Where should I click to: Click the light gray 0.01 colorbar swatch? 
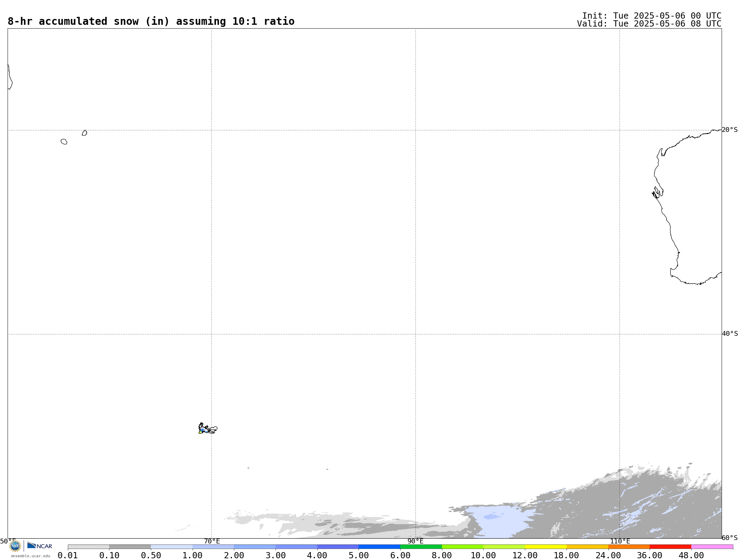click(89, 547)
